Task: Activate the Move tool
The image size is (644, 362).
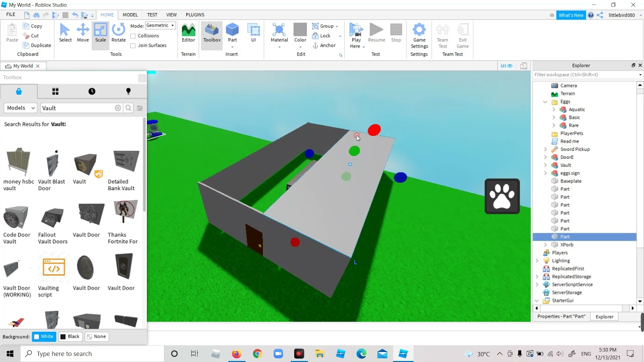Action: tap(83, 33)
